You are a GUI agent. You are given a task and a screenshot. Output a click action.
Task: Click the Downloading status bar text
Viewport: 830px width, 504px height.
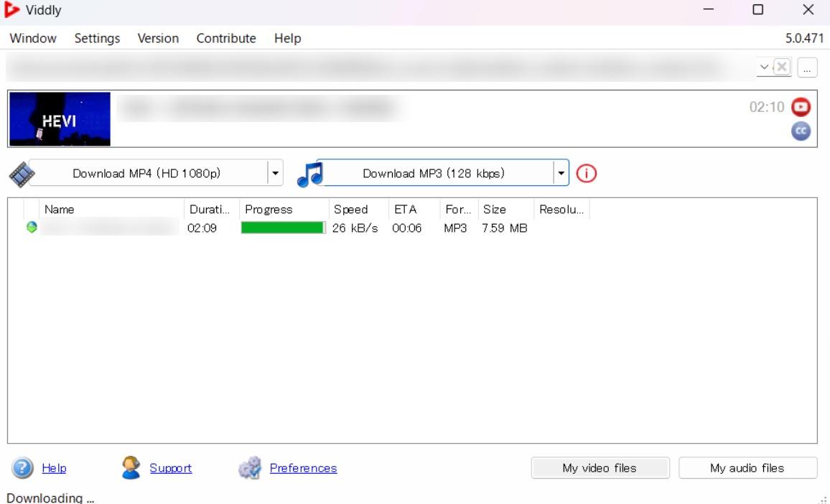tap(50, 498)
